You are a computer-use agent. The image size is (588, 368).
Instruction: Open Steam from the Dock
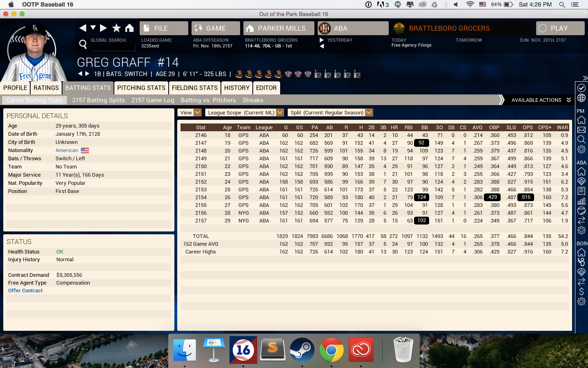coord(302,350)
